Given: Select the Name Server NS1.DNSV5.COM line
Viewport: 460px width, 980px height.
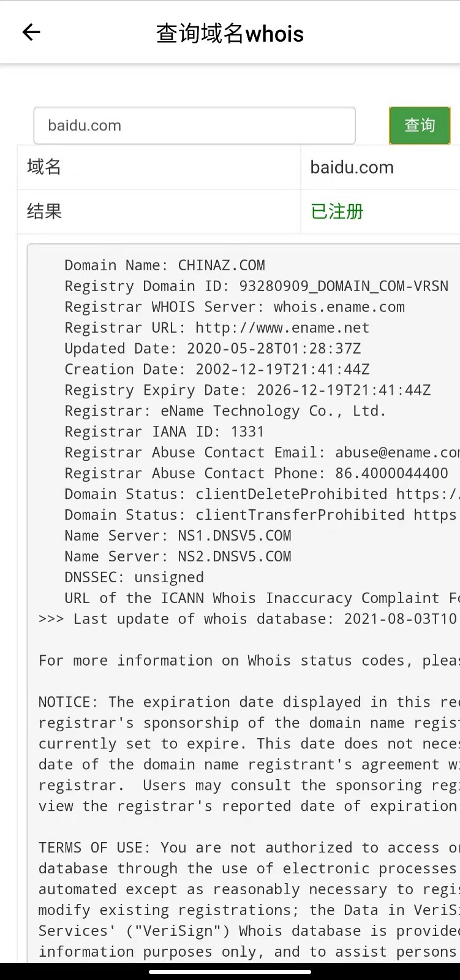Looking at the screenshot, I should tap(178, 536).
